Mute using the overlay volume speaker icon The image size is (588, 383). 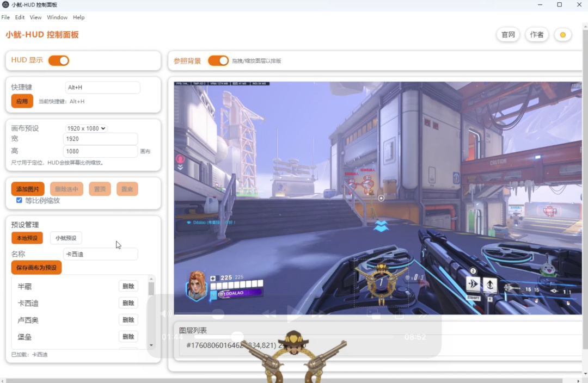click(166, 314)
